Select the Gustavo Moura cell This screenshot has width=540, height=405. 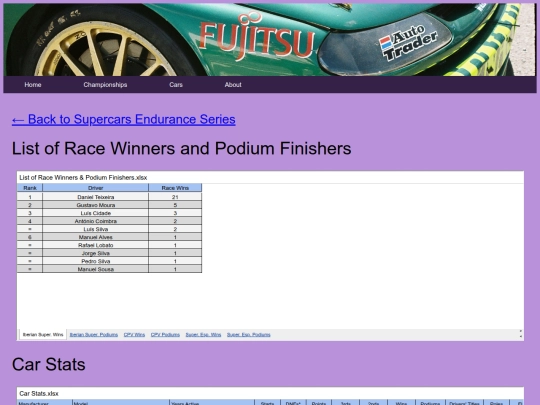96,205
